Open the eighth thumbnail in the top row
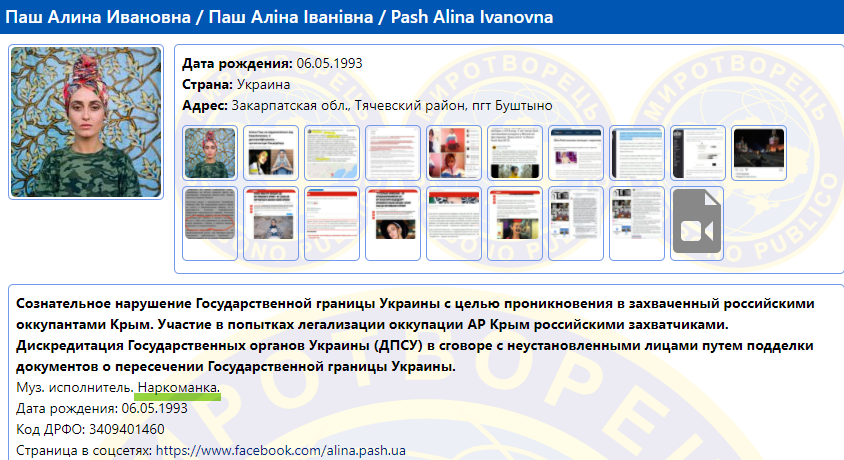This screenshot has height=460, width=844. [x=637, y=153]
